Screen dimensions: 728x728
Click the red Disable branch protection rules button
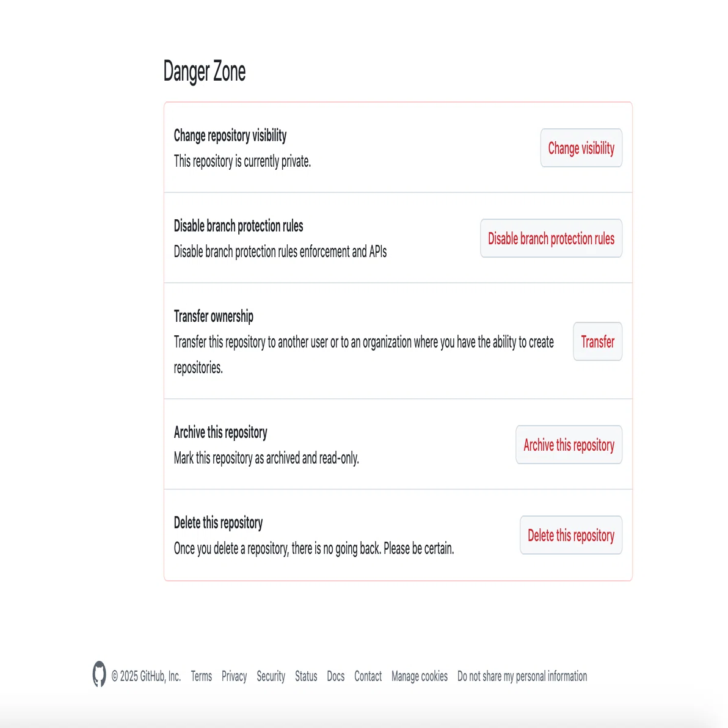click(x=551, y=238)
